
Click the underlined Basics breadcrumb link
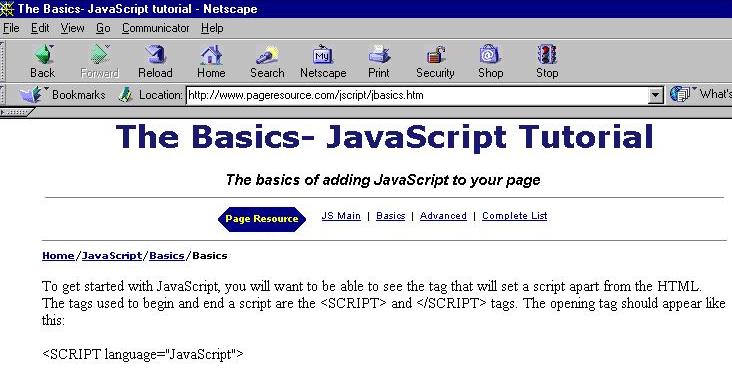point(167,255)
